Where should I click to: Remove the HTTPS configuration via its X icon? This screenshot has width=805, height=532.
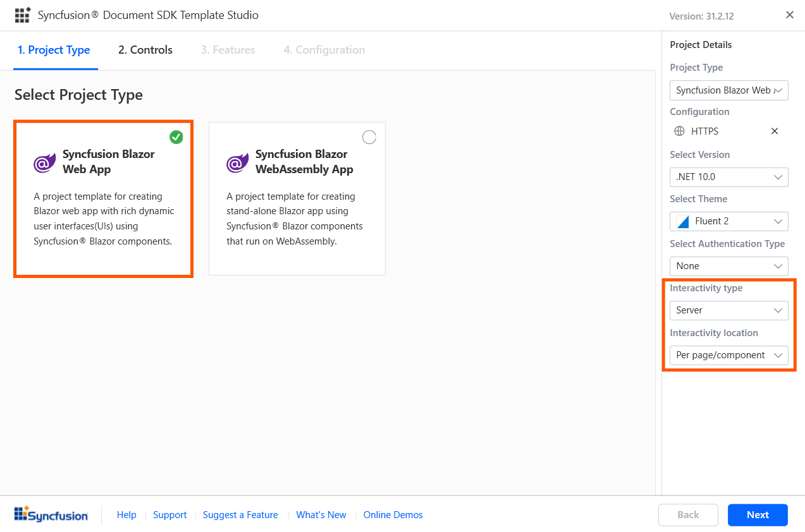[774, 131]
